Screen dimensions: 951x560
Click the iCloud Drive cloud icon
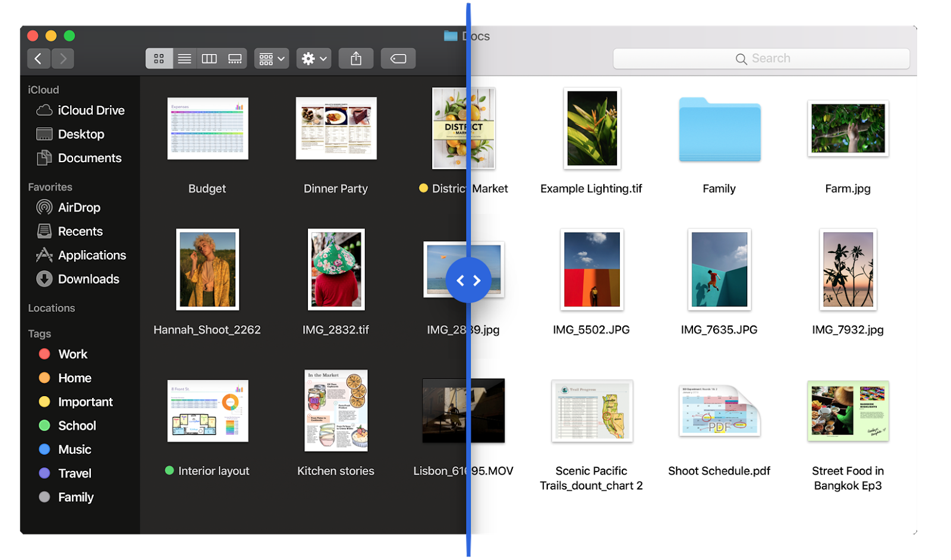click(x=45, y=110)
